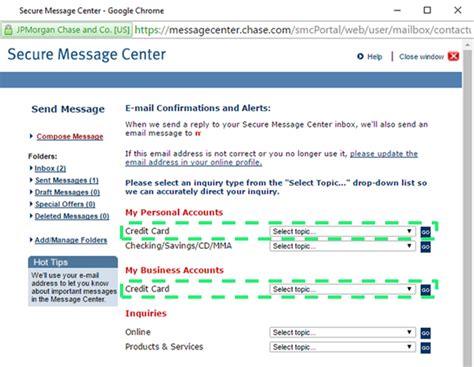Click the Inquiries heading
The height and width of the screenshot is (367, 474).
pos(146,313)
